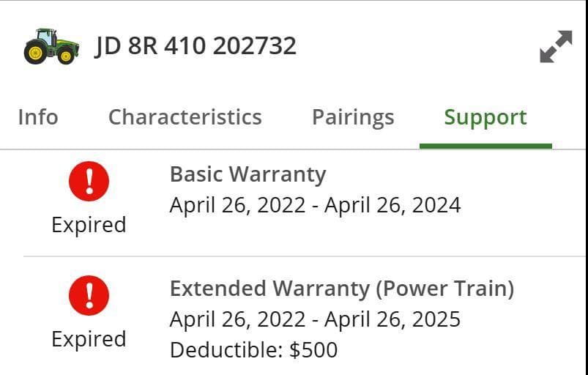The image size is (588, 375).
Task: Select the Support tab
Action: click(x=485, y=117)
